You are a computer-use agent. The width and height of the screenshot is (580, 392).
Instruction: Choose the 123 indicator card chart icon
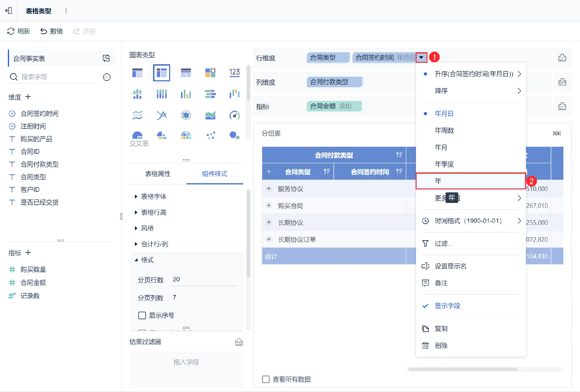(234, 73)
